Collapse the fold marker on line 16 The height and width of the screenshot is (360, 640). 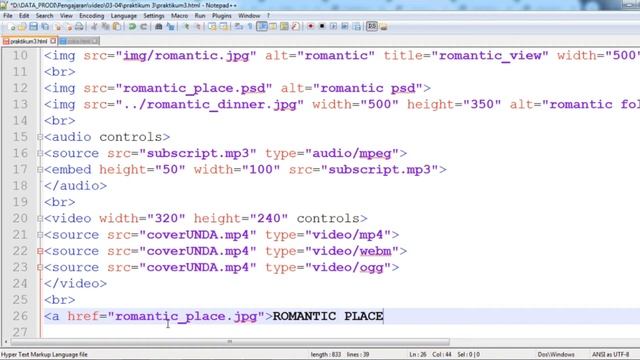point(40,153)
